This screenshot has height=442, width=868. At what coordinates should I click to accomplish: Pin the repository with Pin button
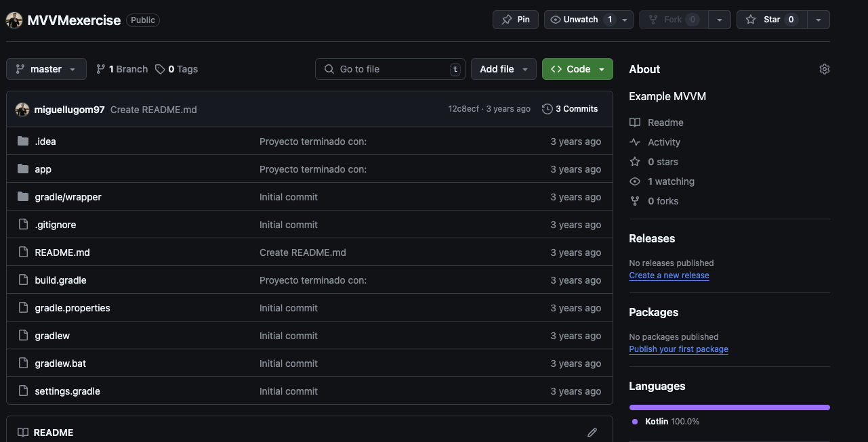[x=516, y=20]
